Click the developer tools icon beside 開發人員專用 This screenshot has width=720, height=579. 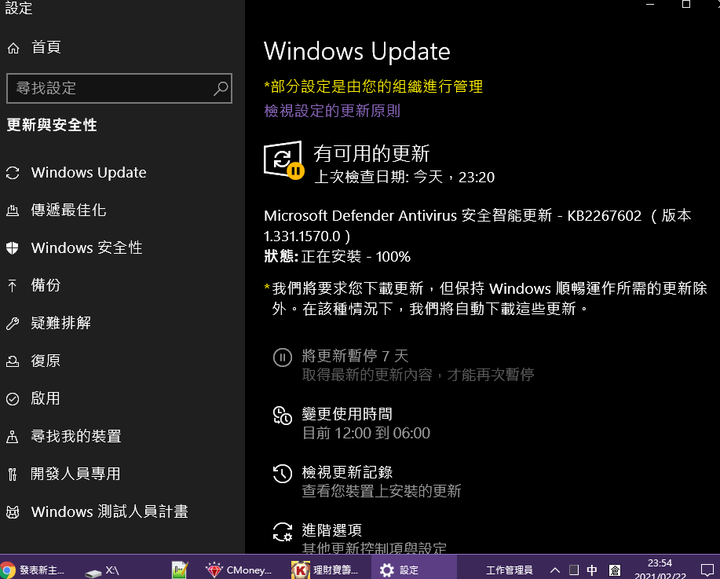point(13,474)
